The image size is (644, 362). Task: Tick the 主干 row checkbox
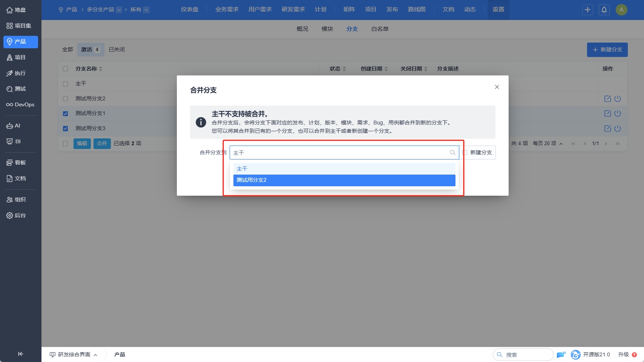tap(66, 84)
